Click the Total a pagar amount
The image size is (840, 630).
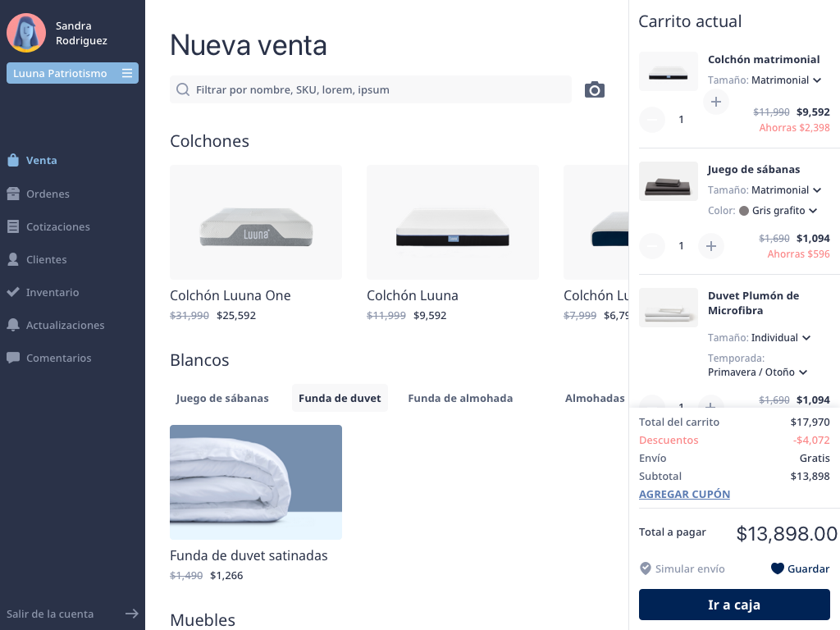click(787, 533)
